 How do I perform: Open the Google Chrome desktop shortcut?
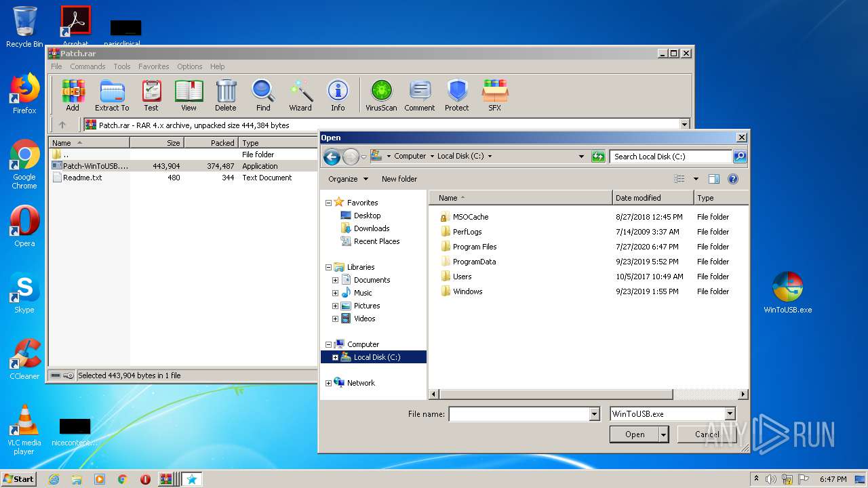tap(24, 165)
